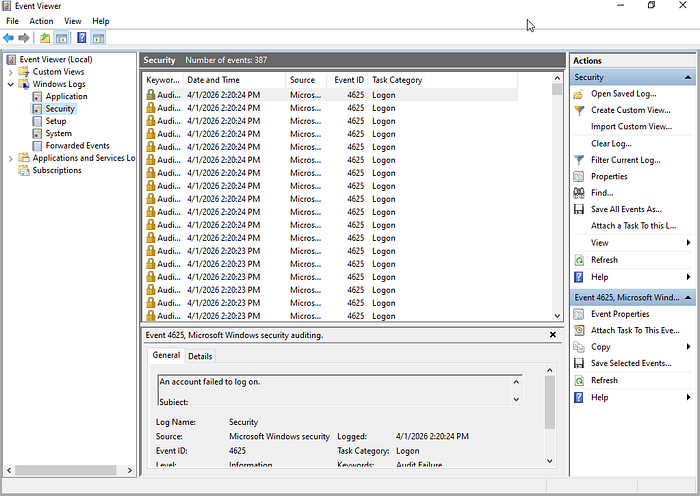Open the Setup log
700x496 pixels.
[x=55, y=121]
